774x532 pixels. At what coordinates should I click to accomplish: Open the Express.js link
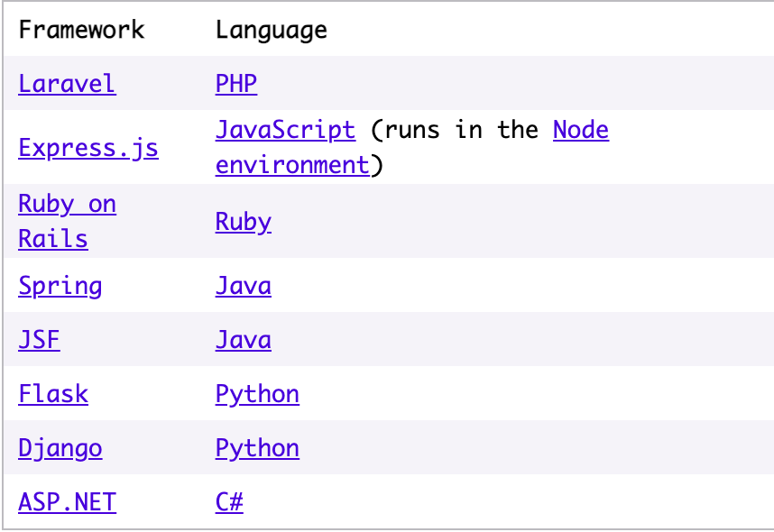pos(88,148)
